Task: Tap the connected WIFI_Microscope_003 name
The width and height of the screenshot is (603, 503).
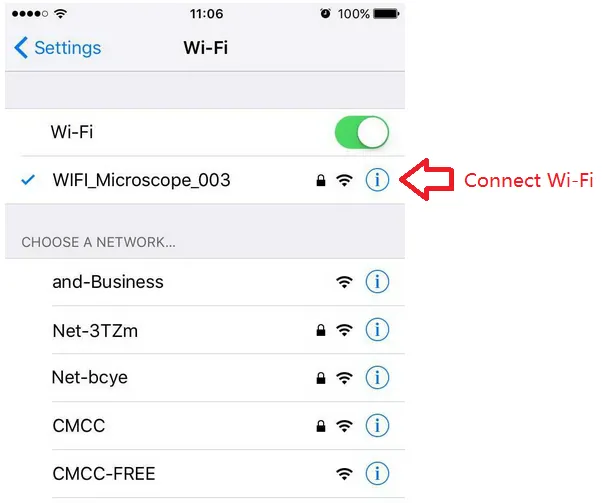Action: (x=142, y=180)
